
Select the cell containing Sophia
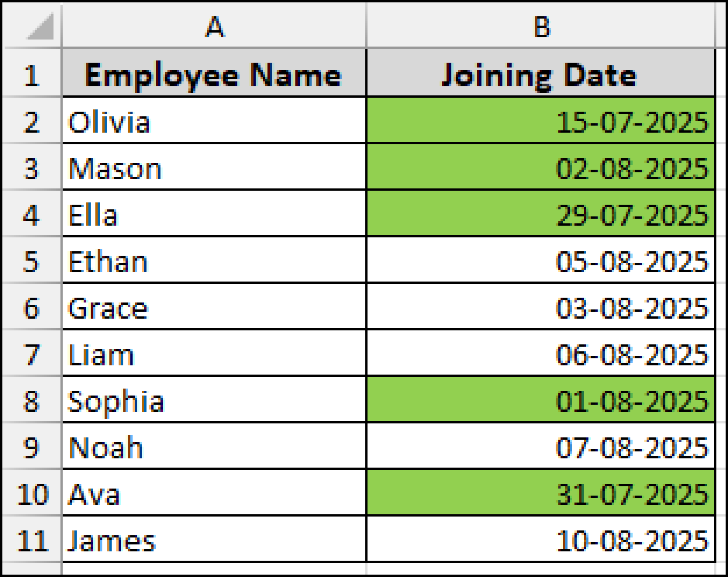(213, 402)
